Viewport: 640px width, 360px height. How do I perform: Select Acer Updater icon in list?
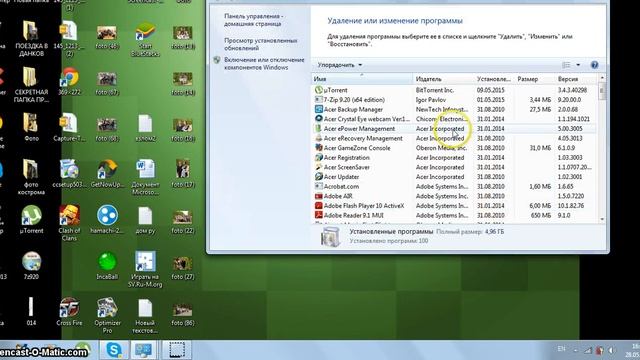[319, 177]
